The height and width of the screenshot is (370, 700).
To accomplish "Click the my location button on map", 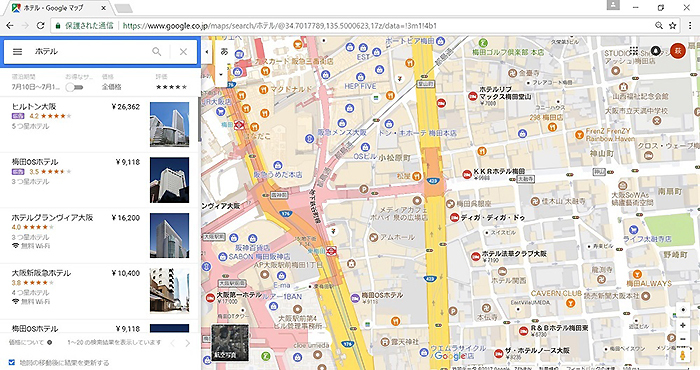I will coord(683,310).
